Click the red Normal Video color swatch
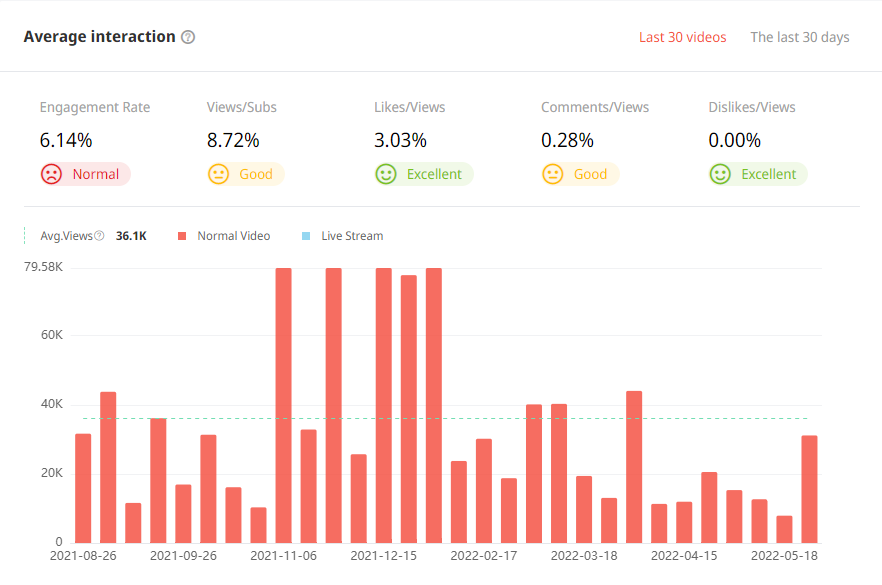882x585 pixels. (182, 236)
